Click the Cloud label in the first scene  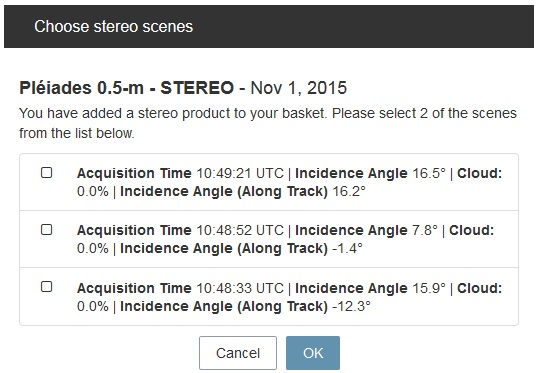point(479,173)
